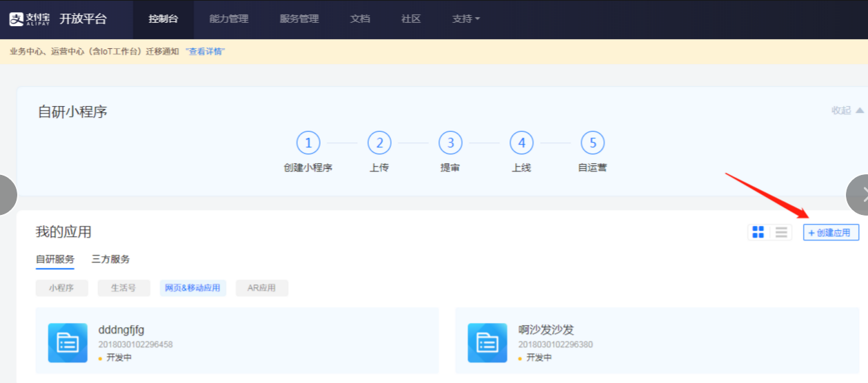
Task: Click the 查看详情 link in notice
Action: tap(205, 52)
